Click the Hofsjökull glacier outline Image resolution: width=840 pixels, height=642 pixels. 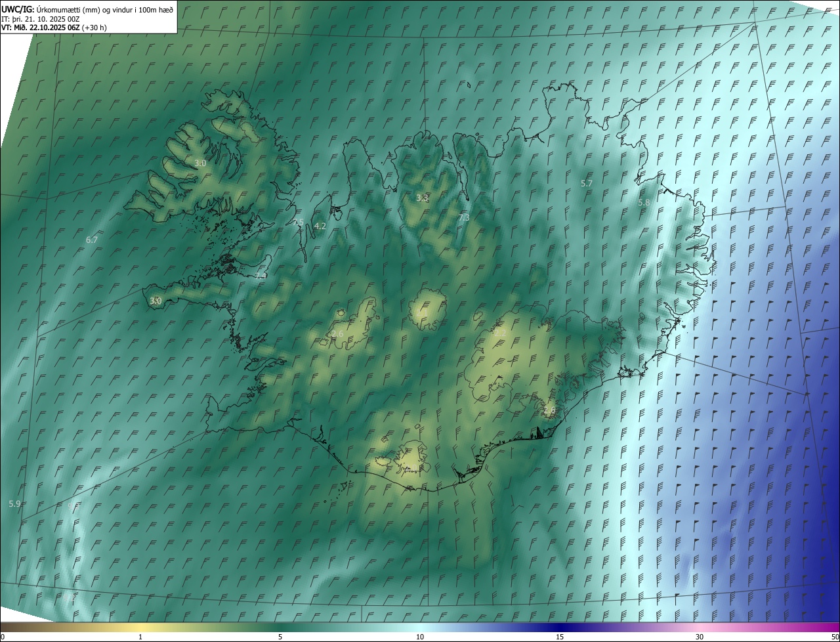click(427, 310)
